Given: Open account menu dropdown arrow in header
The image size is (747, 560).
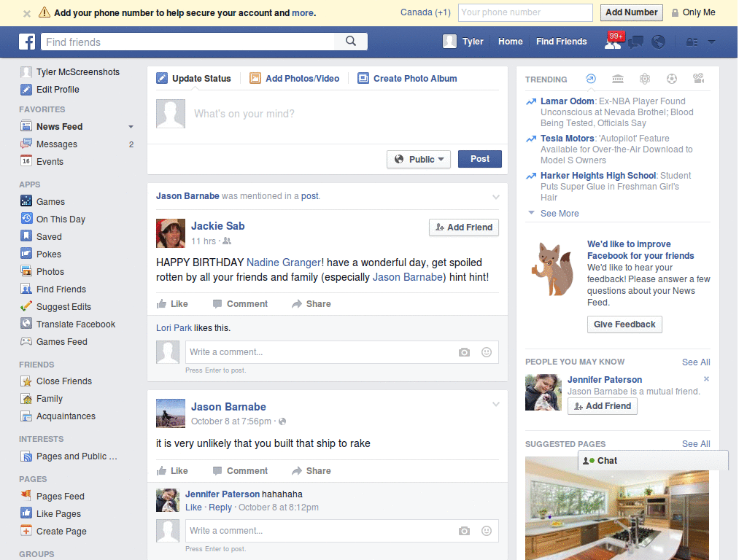Looking at the screenshot, I should [x=712, y=42].
